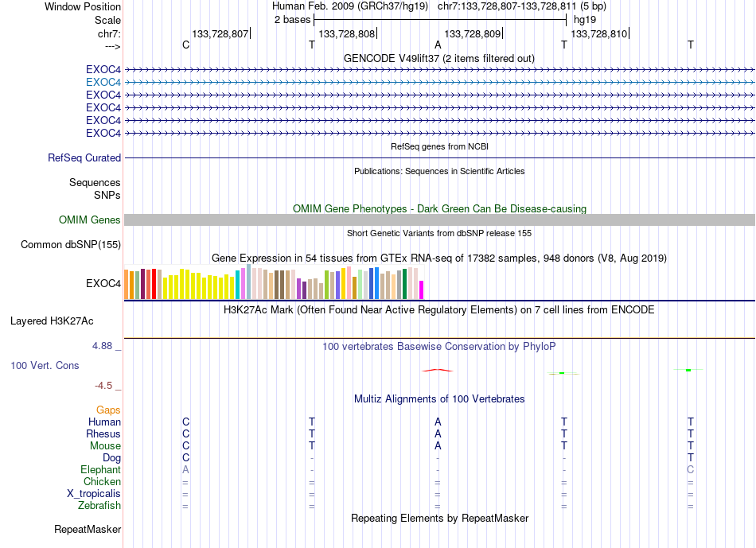Click the -4.5 lower PhyloP scale value
This screenshot has width=756, height=548.
pos(103,386)
